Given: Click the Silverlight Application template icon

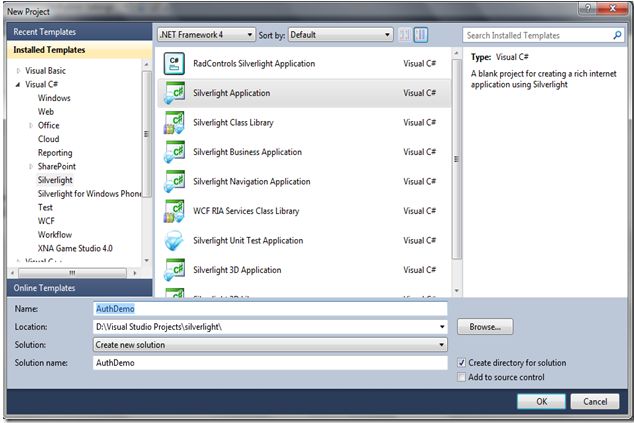Looking at the screenshot, I should (174, 93).
